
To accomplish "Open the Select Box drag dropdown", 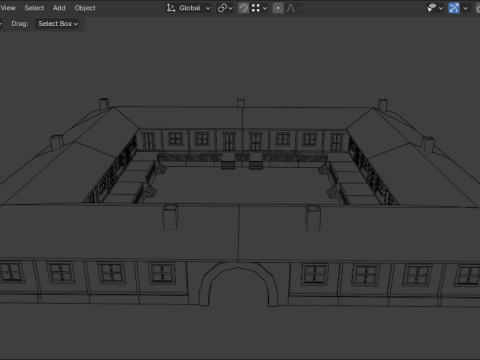I will (57, 24).
